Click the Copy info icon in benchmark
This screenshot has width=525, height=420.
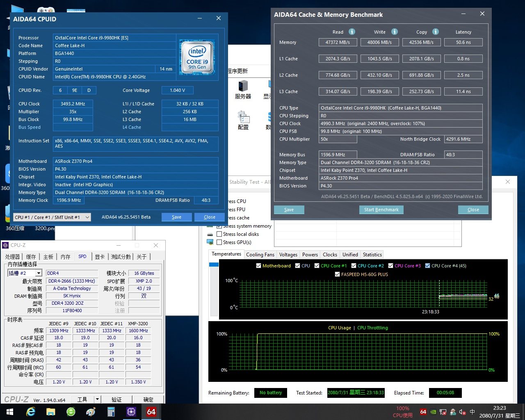[436, 32]
